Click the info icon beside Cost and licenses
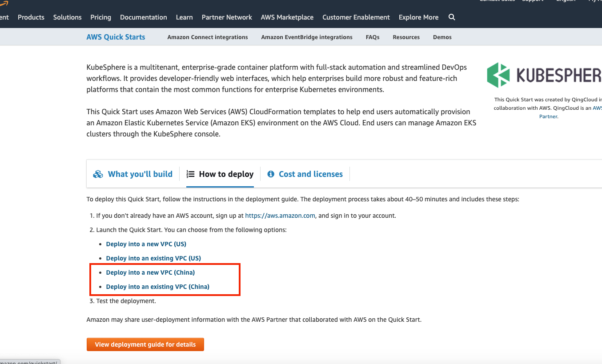The image size is (602, 364). (271, 174)
